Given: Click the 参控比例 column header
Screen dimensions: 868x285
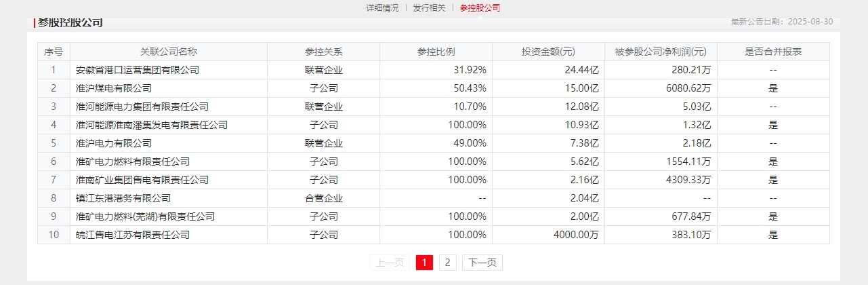Looking at the screenshot, I should 436,52.
